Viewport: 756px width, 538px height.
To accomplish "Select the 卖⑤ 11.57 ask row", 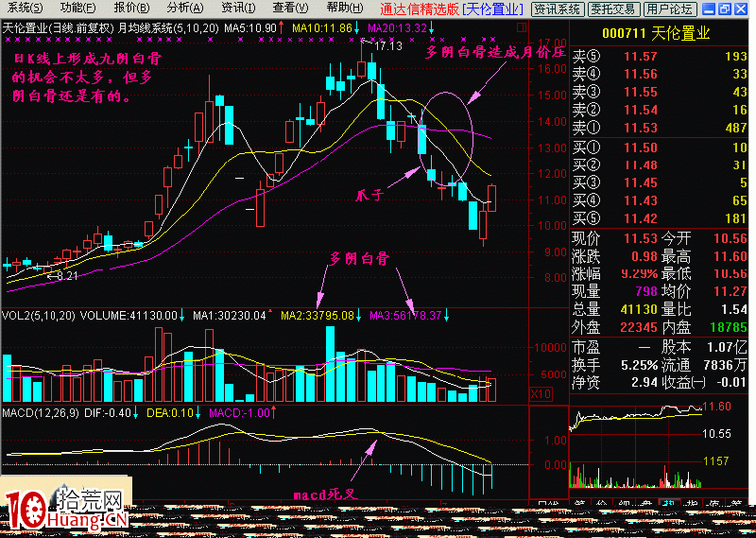I will coord(660,57).
